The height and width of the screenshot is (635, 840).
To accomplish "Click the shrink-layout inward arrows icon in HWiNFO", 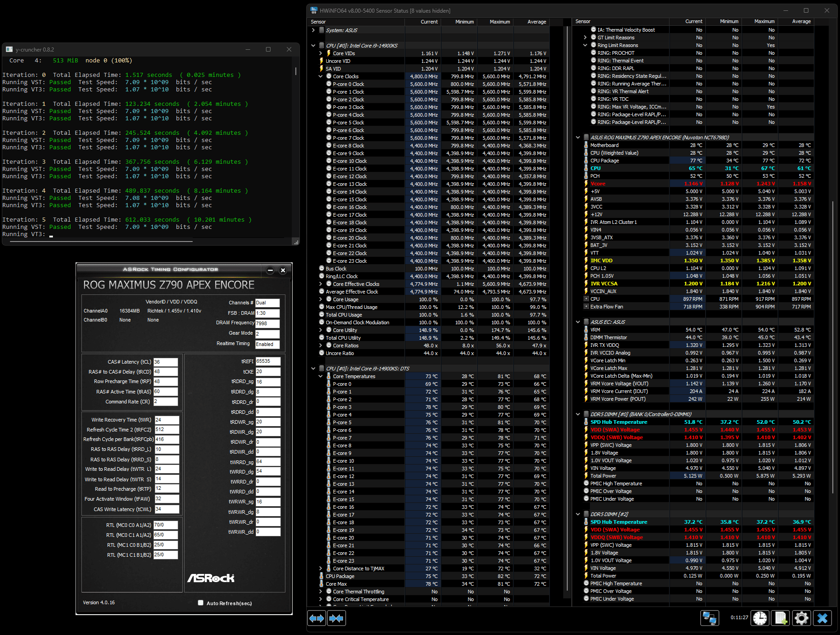I will point(336,618).
